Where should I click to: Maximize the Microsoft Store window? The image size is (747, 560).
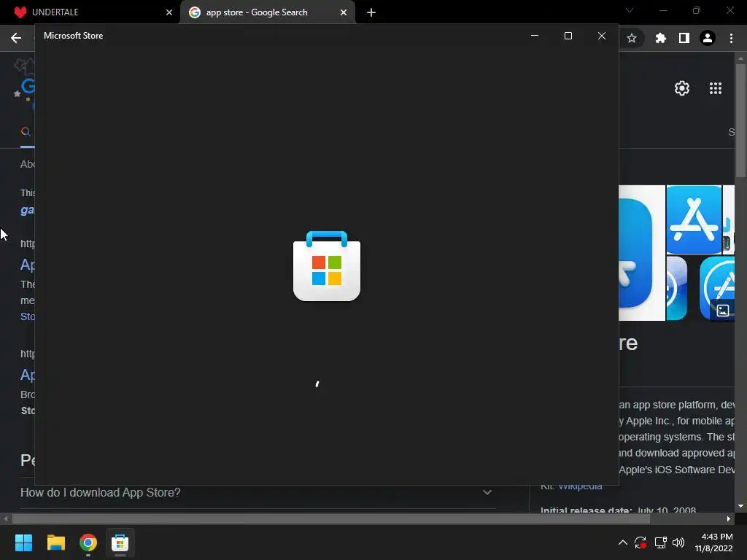(x=568, y=36)
